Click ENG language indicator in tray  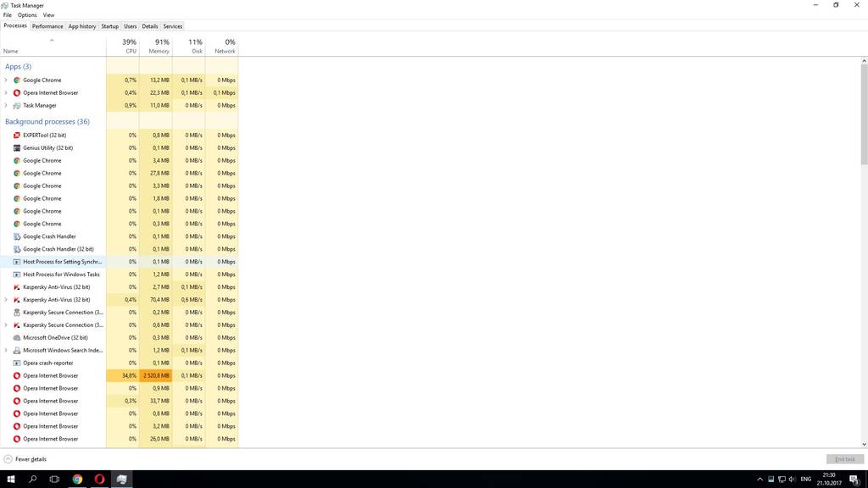[x=806, y=480]
